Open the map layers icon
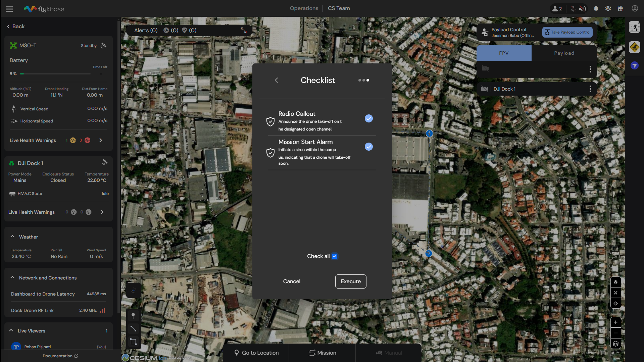The image size is (644, 362). click(x=615, y=344)
